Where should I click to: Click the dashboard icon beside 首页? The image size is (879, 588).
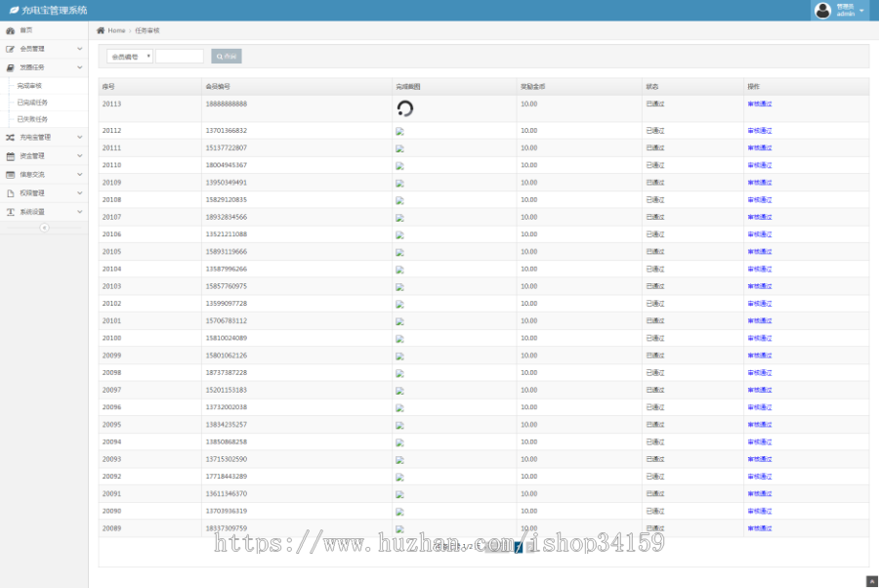10,31
